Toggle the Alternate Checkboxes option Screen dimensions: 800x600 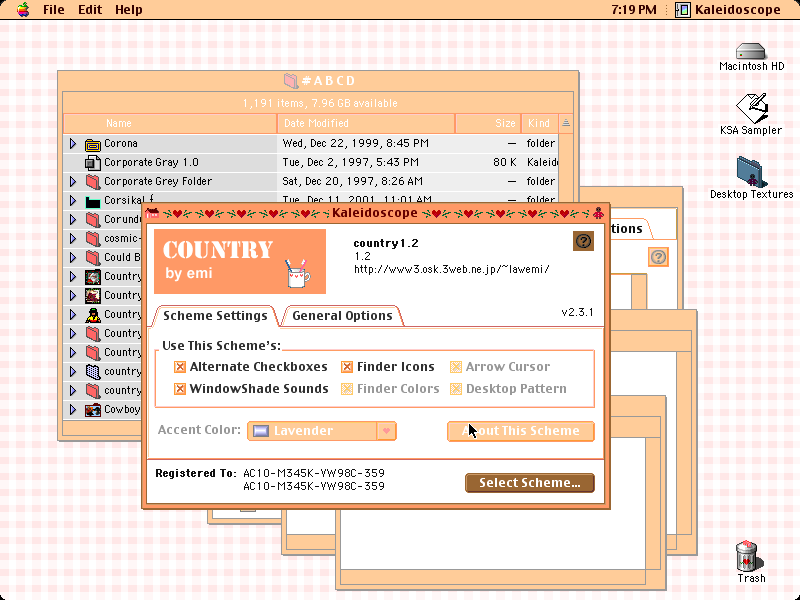pos(180,367)
